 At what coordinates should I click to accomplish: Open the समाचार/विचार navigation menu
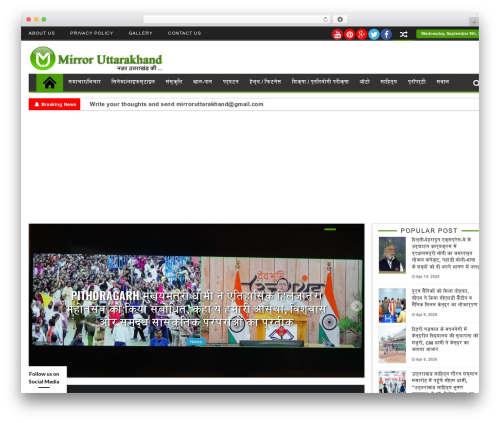[84, 82]
